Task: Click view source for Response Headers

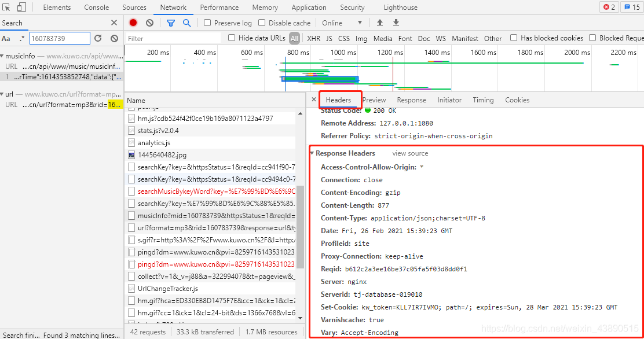Action: click(410, 153)
